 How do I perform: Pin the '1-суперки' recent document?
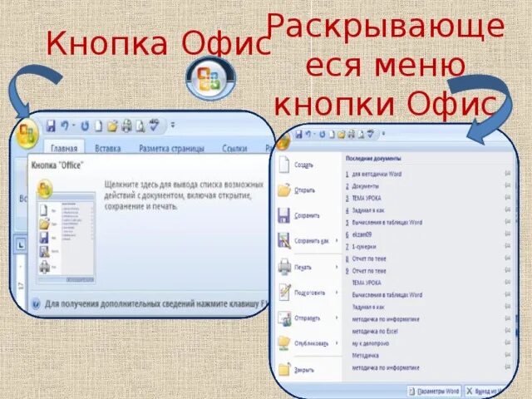point(508,246)
